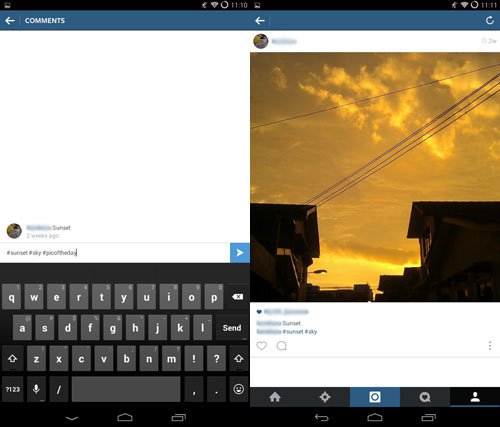Tap the camera button in the bottom bar
This screenshot has width=500, height=427.
point(375,397)
